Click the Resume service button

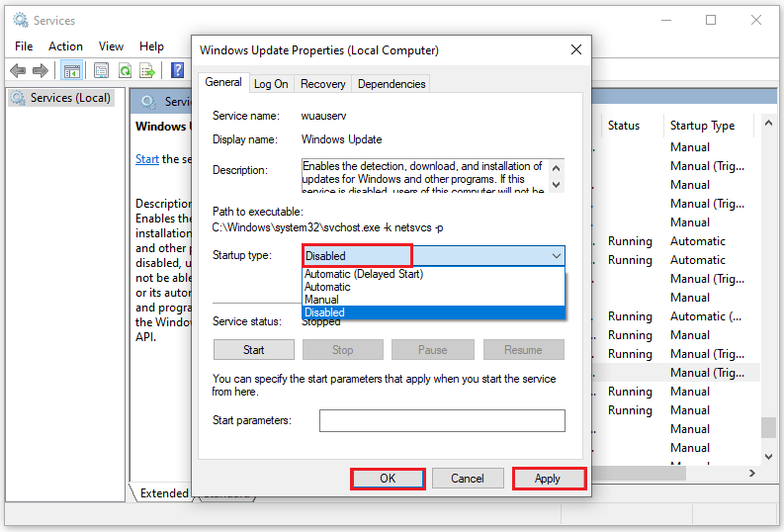tap(524, 350)
